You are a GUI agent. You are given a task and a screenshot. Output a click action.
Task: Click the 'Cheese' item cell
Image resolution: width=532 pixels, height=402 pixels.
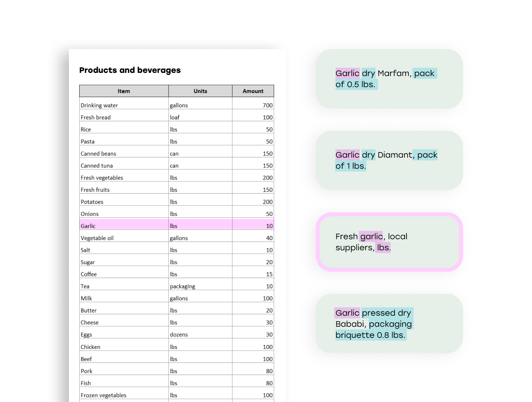[124, 321]
